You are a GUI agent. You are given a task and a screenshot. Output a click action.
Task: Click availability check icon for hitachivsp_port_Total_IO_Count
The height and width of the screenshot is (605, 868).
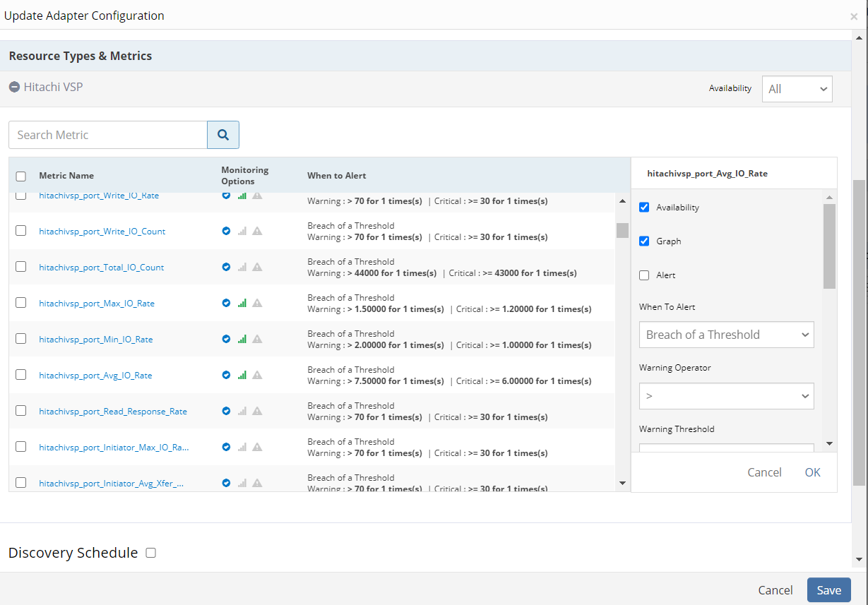pos(226,267)
